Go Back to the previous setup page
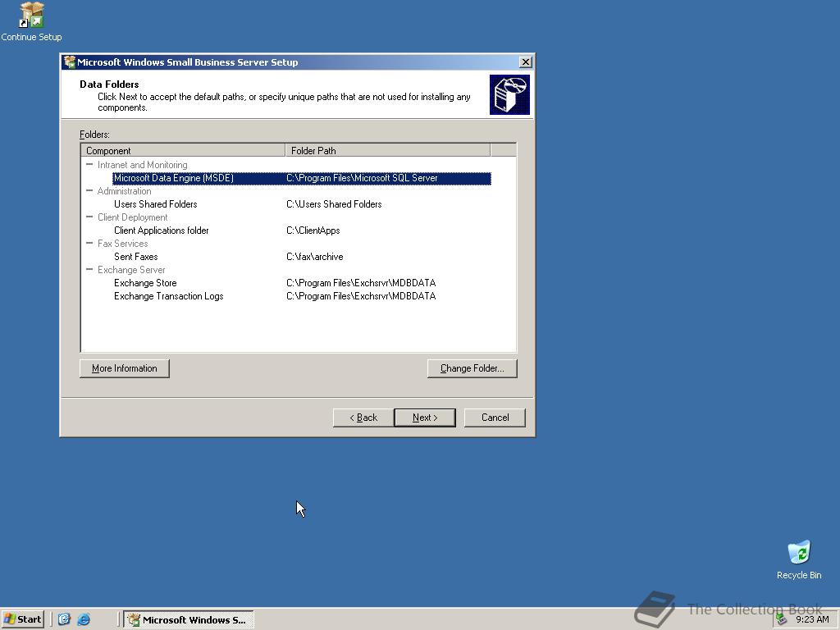840x630 pixels. [363, 418]
